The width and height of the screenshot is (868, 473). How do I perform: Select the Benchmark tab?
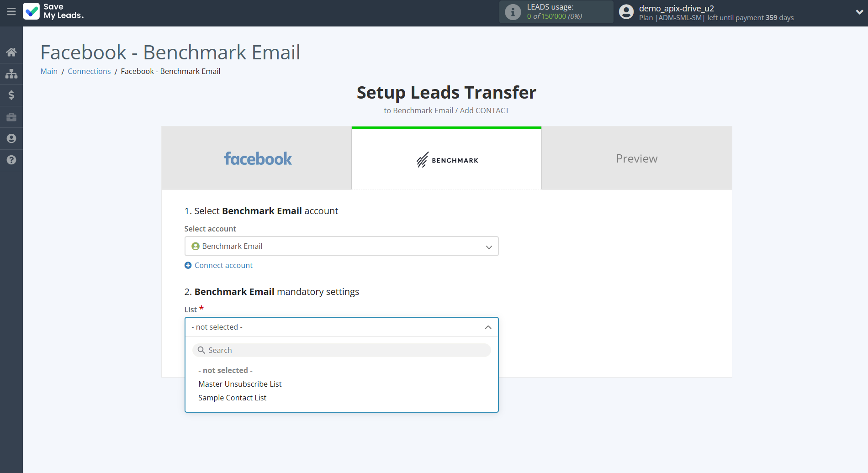pyautogui.click(x=446, y=159)
